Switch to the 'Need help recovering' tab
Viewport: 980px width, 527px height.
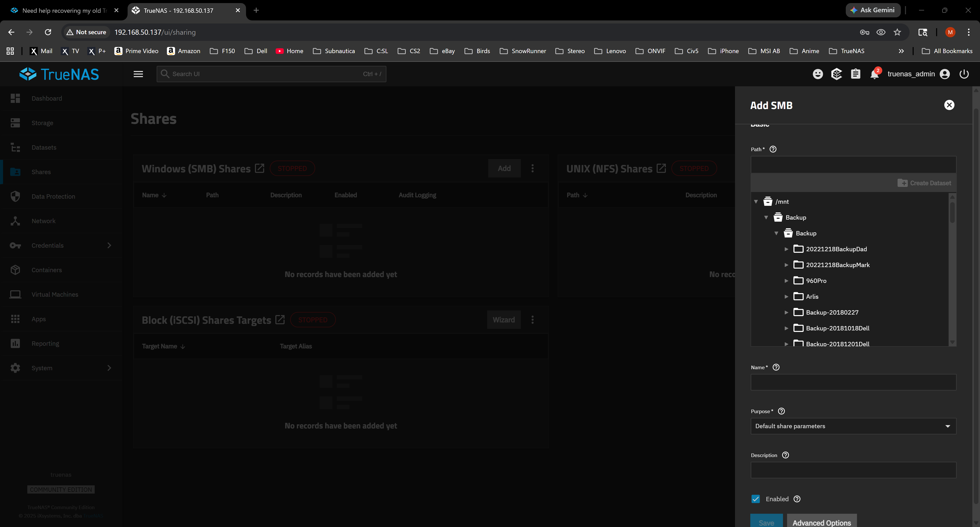point(64,10)
